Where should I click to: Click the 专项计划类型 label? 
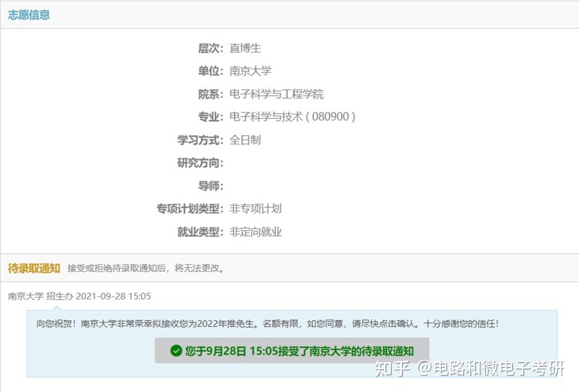click(190, 209)
